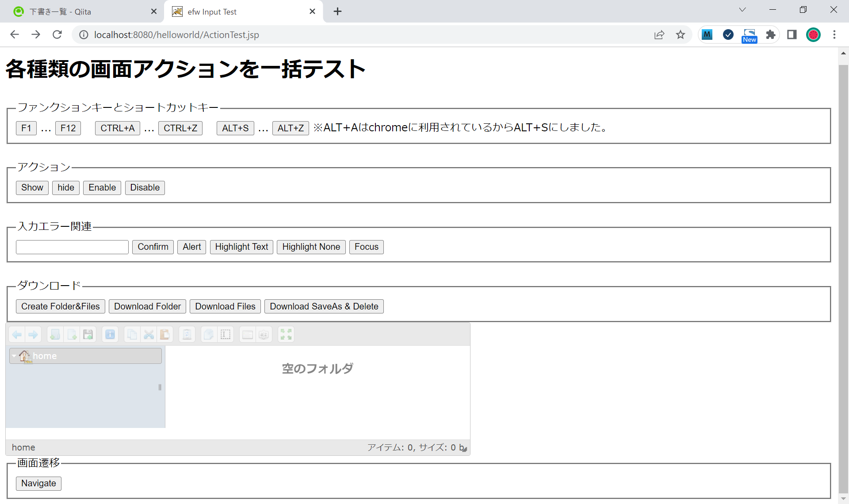Click the Navigate button
The image size is (849, 504).
coord(38,484)
